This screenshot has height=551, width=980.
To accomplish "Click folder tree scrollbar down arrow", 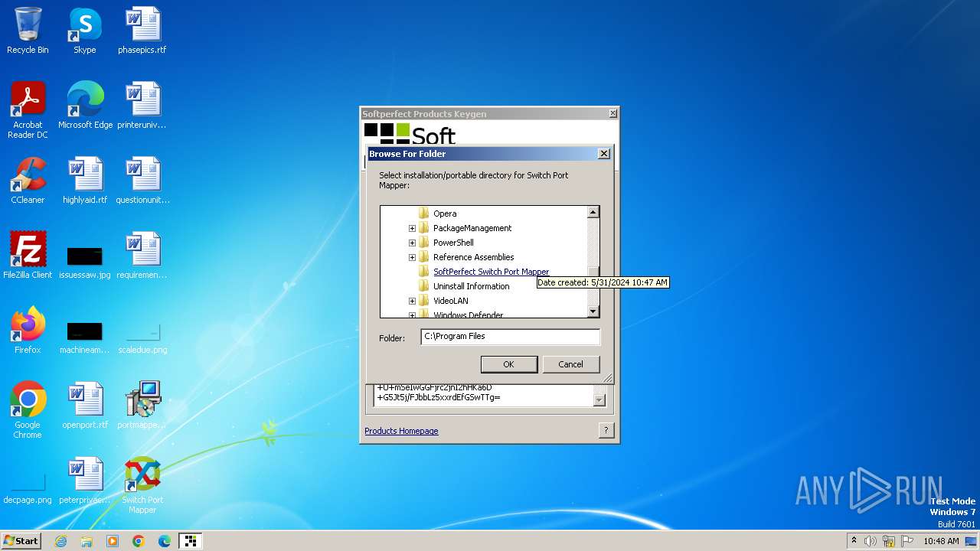I will point(593,311).
